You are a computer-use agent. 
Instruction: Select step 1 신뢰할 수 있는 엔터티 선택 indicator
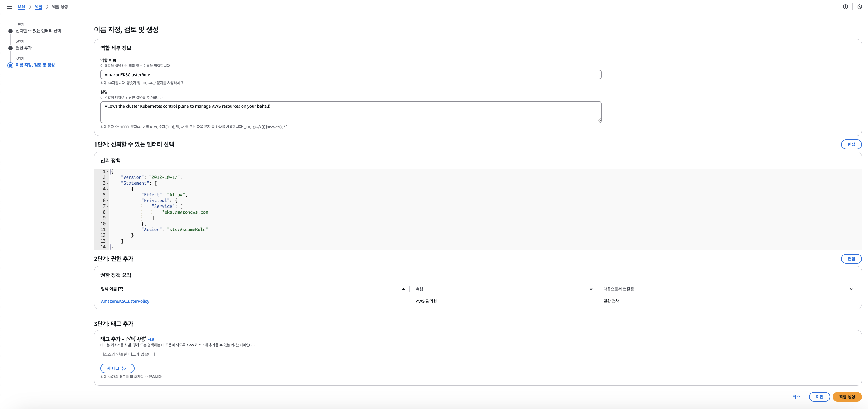pyautogui.click(x=10, y=31)
